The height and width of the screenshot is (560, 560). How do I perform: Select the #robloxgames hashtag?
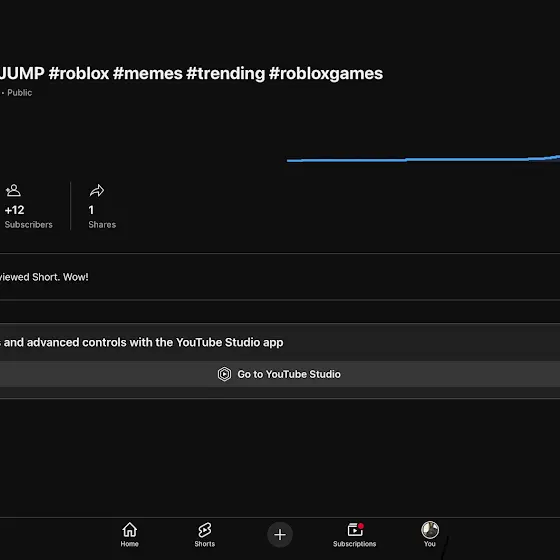point(326,74)
